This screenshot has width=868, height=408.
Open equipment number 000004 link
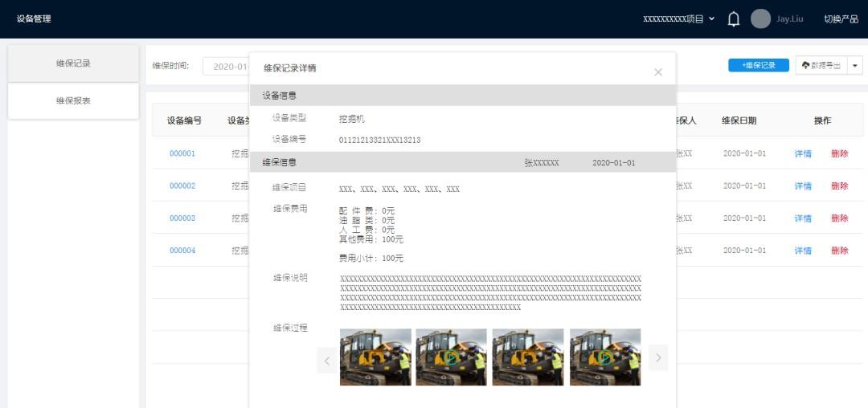pos(182,251)
